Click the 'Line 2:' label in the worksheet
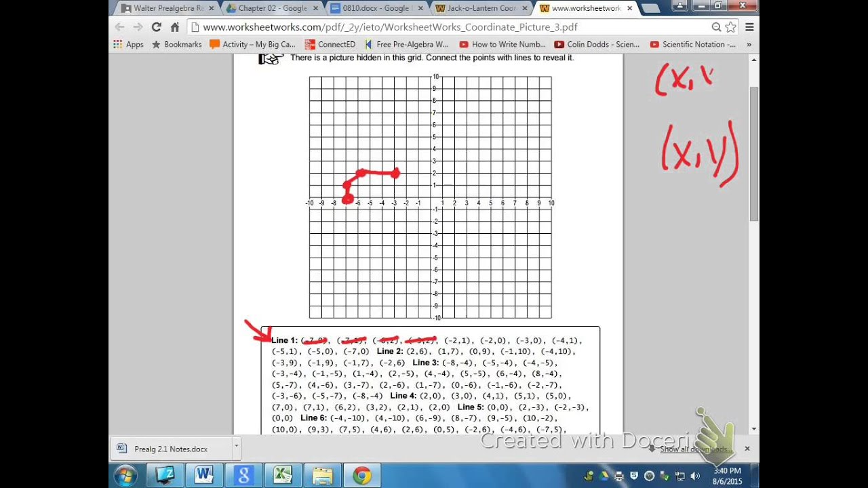 (390, 352)
